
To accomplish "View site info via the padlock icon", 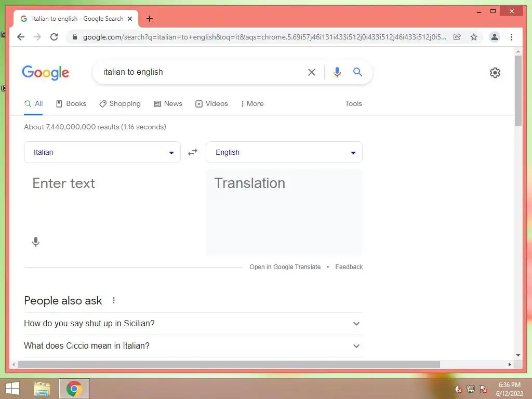I will [75, 37].
